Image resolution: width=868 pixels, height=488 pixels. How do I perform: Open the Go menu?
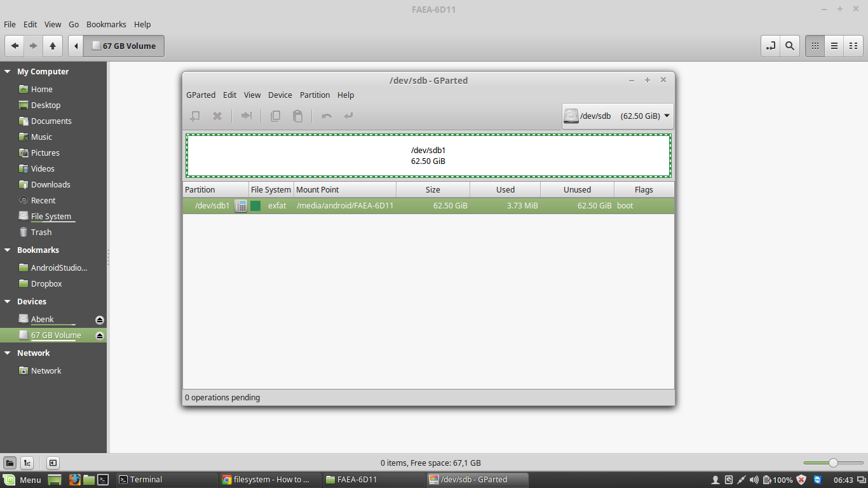[x=74, y=25]
